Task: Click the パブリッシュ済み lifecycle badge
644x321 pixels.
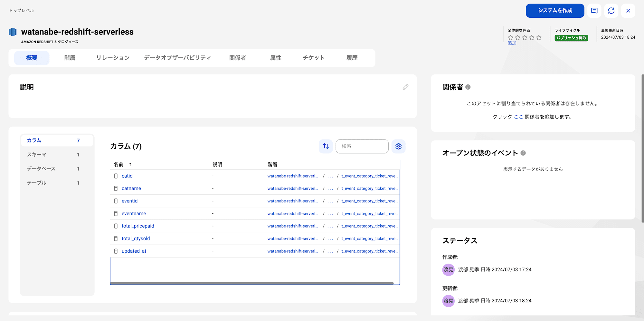Action: tap(571, 38)
